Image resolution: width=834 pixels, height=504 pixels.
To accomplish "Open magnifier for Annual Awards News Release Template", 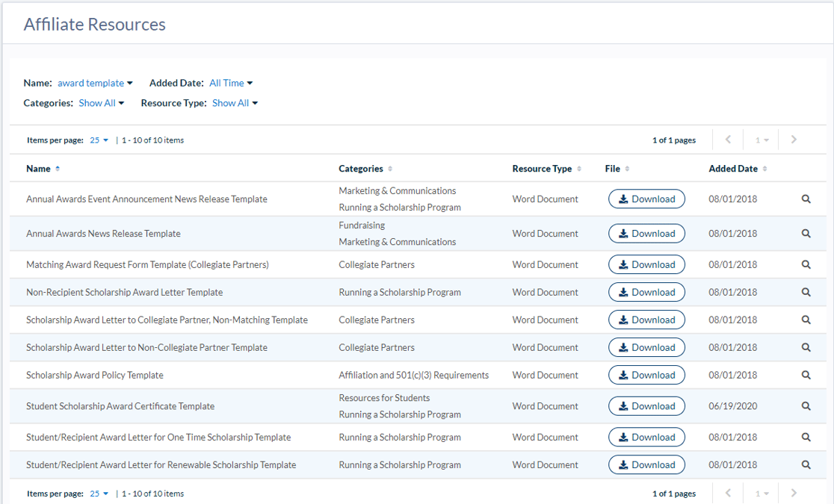I will click(x=806, y=234).
